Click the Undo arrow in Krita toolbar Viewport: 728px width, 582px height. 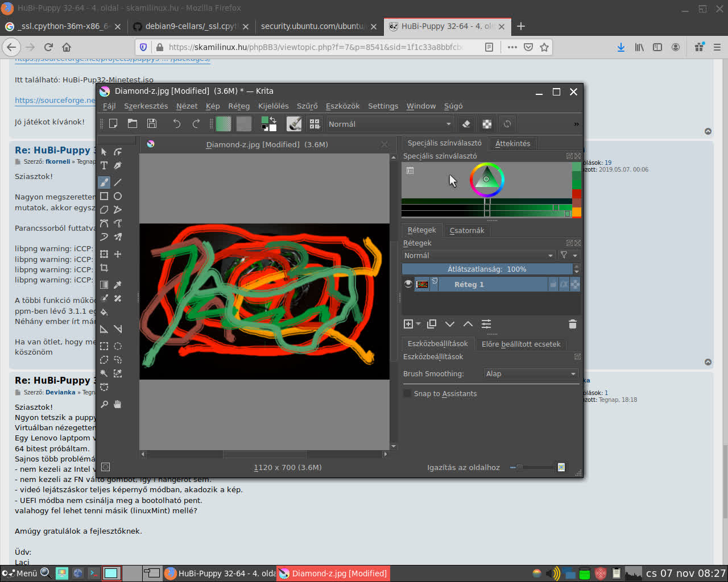177,123
